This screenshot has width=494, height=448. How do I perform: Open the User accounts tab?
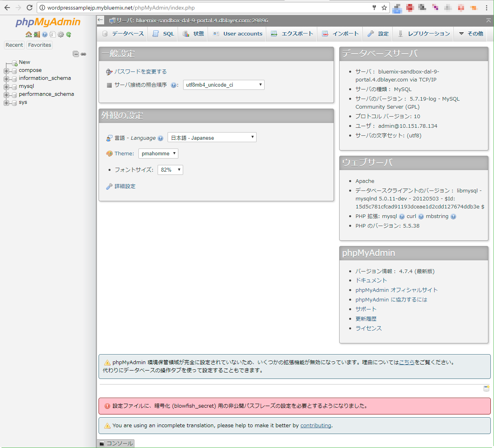237,34
